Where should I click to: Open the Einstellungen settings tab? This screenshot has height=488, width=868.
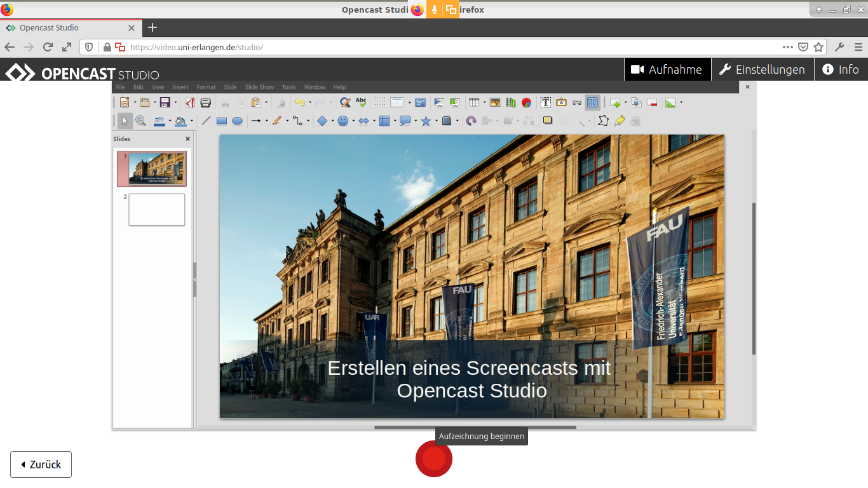click(762, 70)
